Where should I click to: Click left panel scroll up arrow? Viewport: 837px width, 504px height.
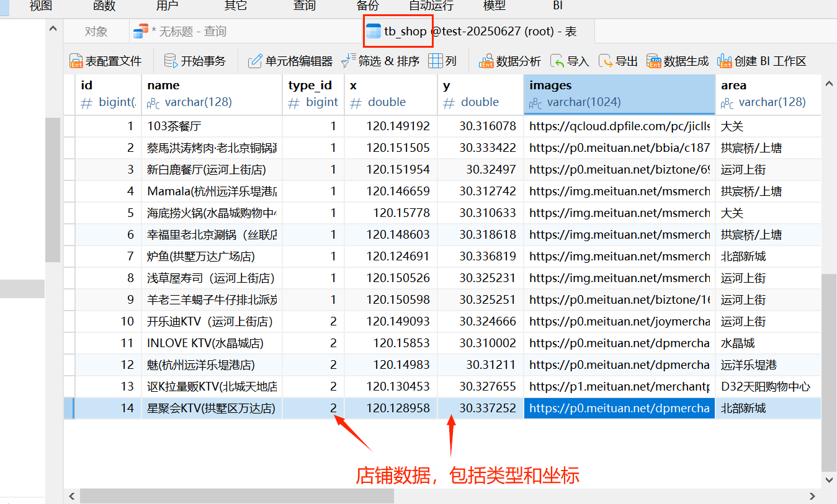coord(54,29)
